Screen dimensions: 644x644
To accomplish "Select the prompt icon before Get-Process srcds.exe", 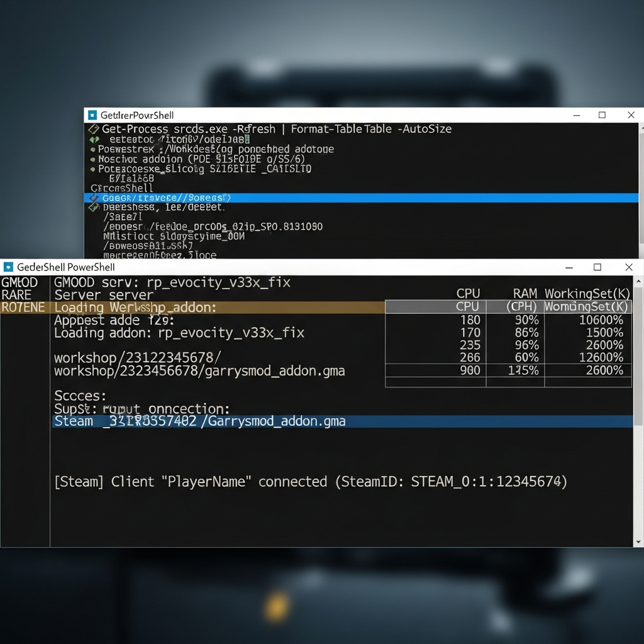I will (x=92, y=129).
